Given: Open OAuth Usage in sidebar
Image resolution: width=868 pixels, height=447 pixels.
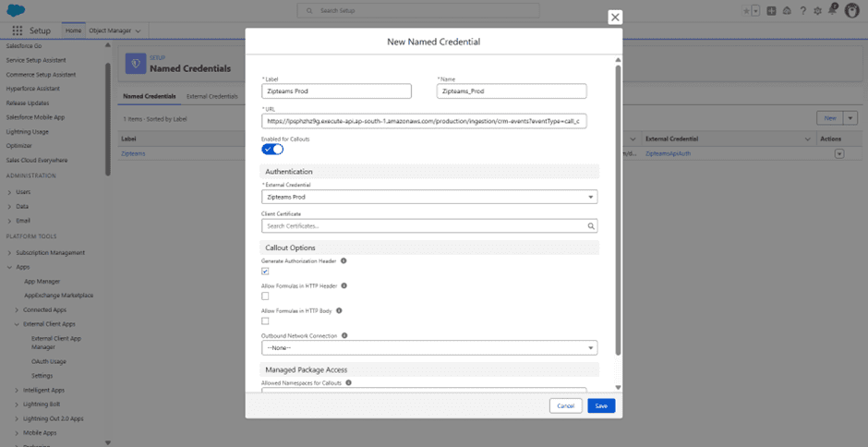Looking at the screenshot, I should click(49, 362).
